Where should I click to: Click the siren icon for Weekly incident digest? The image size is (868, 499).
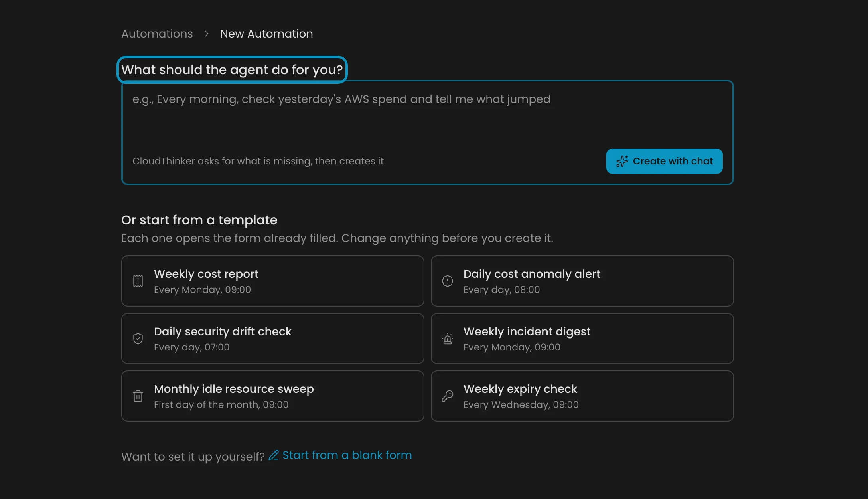[448, 339]
